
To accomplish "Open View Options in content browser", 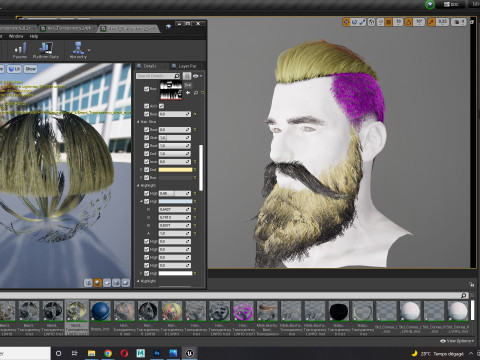I will point(457,341).
